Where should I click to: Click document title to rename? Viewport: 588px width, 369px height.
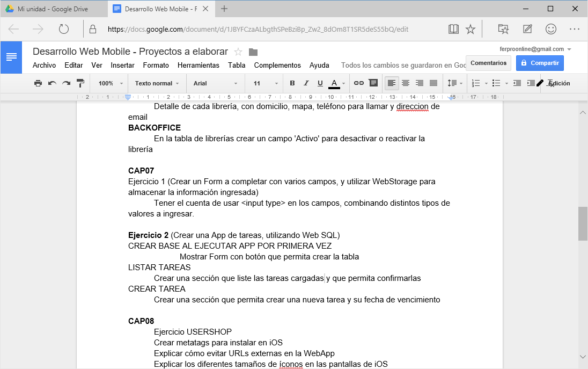[130, 52]
